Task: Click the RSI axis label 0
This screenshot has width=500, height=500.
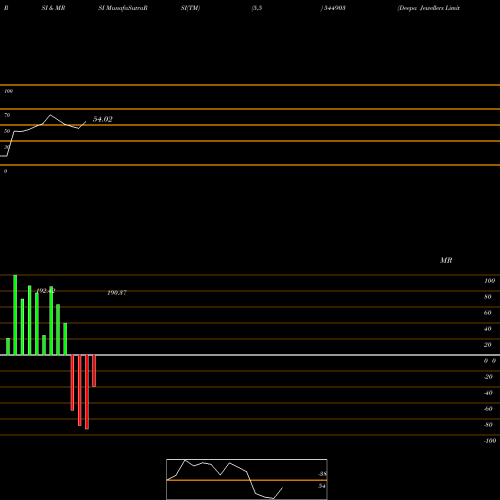Action: 5,171
